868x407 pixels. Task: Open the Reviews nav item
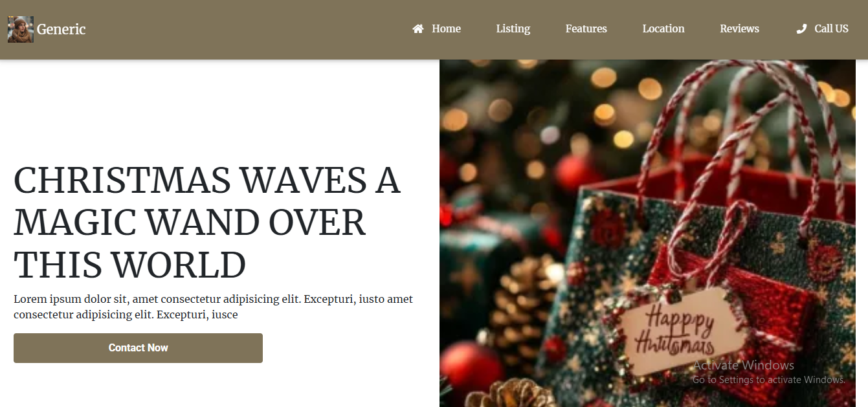pos(740,28)
